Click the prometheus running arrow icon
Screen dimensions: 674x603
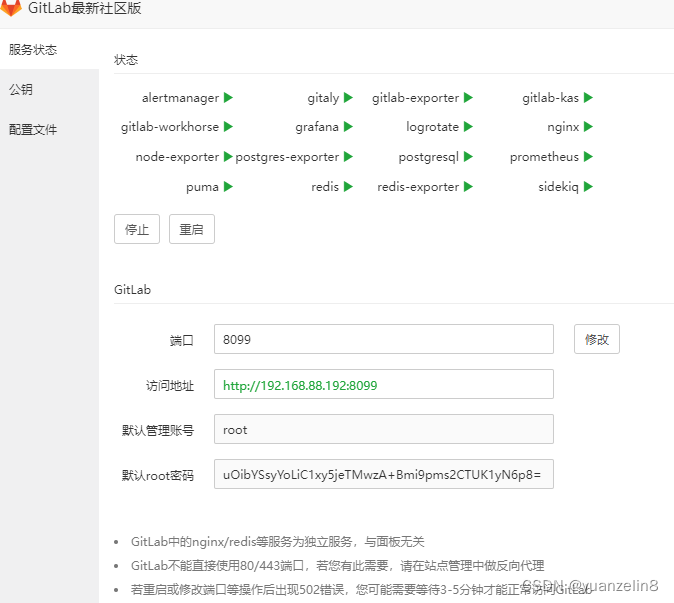(x=588, y=156)
